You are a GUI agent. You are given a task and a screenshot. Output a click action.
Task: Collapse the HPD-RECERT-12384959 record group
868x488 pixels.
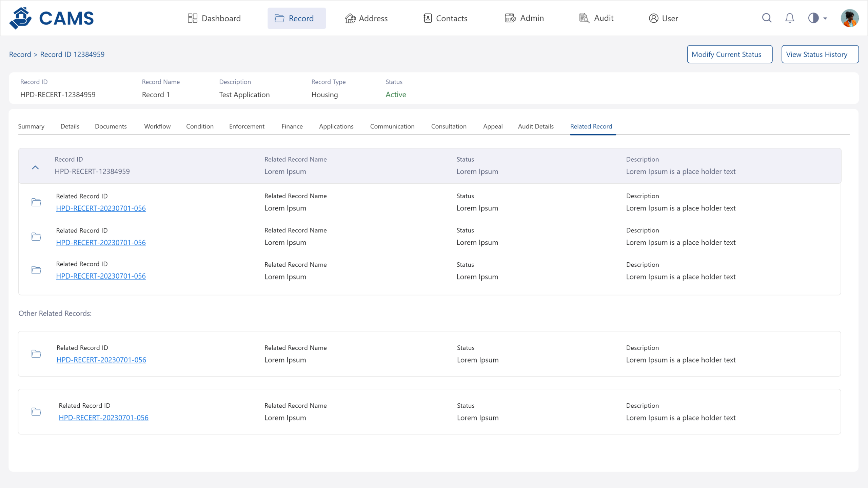click(35, 167)
